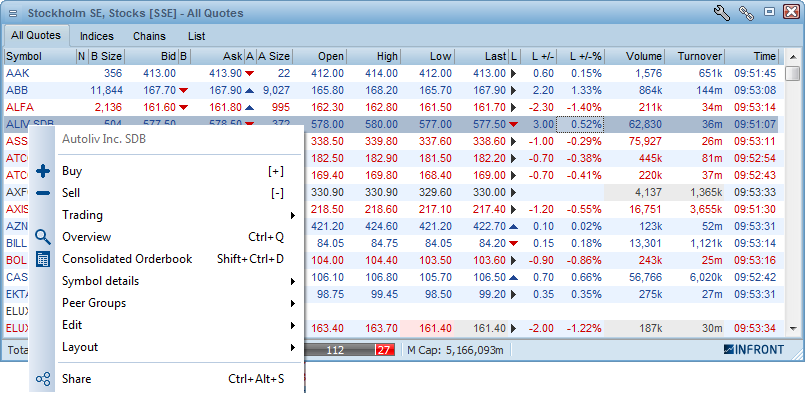Switch to the Indices tab
The height and width of the screenshot is (393, 805).
[97, 36]
